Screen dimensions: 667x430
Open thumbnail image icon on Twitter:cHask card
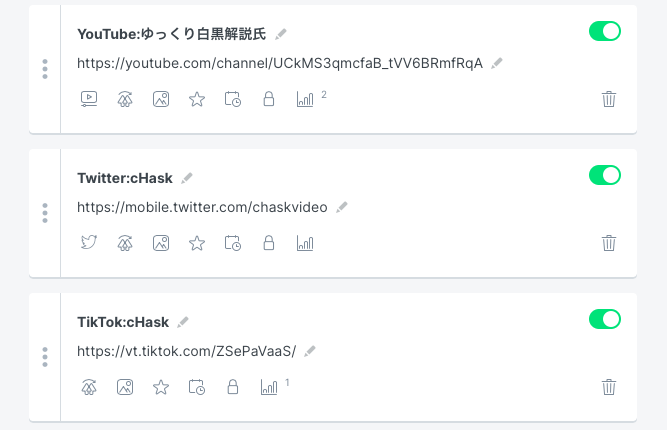(161, 243)
